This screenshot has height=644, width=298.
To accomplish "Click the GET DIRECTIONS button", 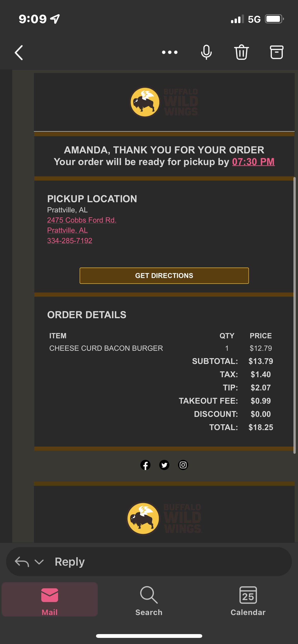I will pos(164,276).
